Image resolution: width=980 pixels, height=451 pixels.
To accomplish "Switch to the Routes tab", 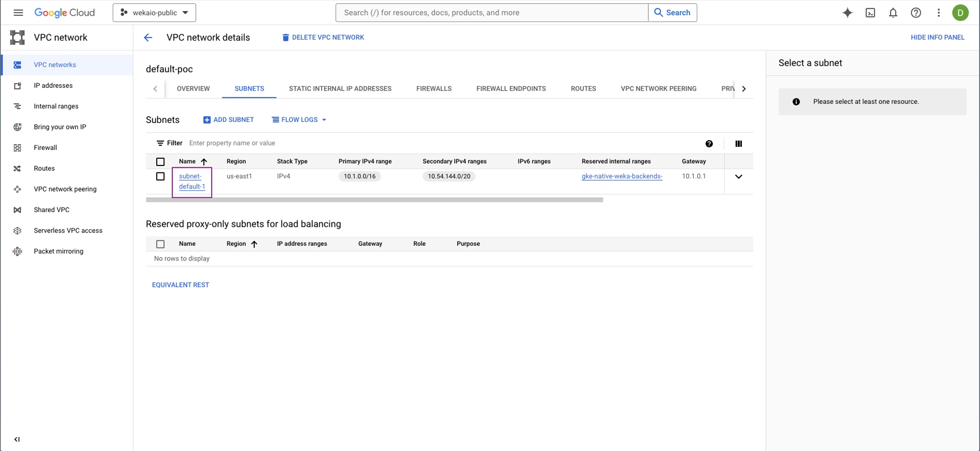I will [x=583, y=89].
